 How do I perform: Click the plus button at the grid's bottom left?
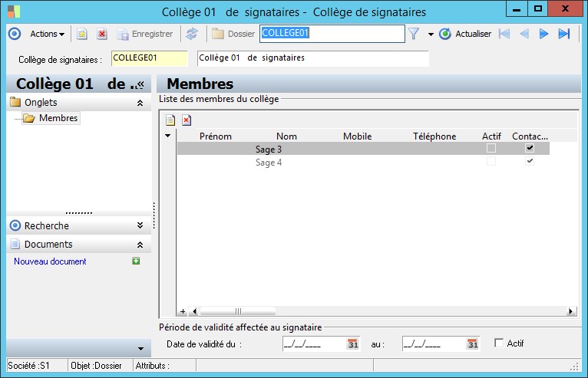[182, 311]
